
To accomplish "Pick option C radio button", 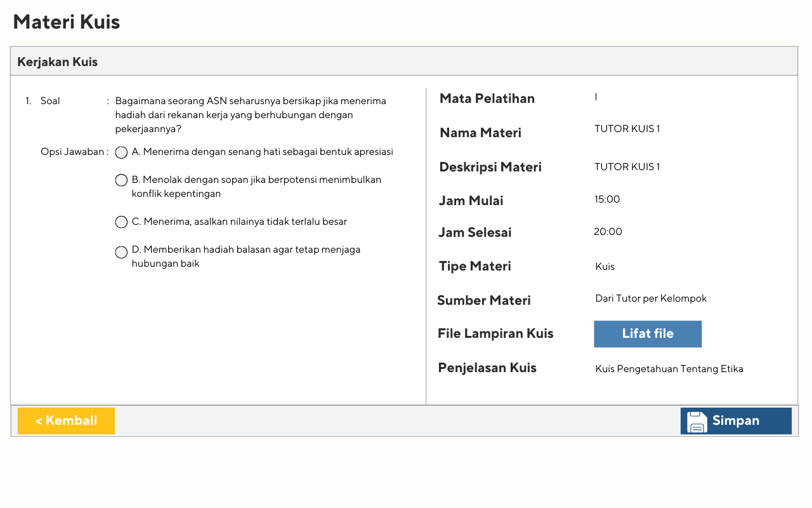I will click(x=121, y=222).
